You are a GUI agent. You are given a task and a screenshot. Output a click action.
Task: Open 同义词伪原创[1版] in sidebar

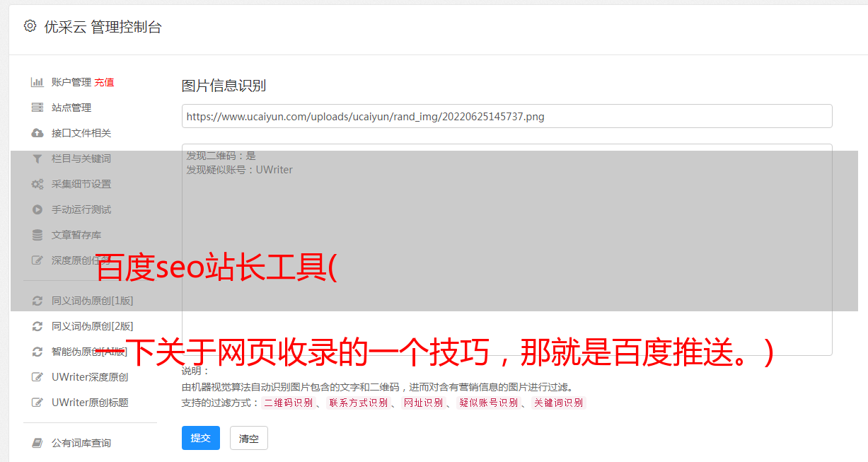coord(92,301)
